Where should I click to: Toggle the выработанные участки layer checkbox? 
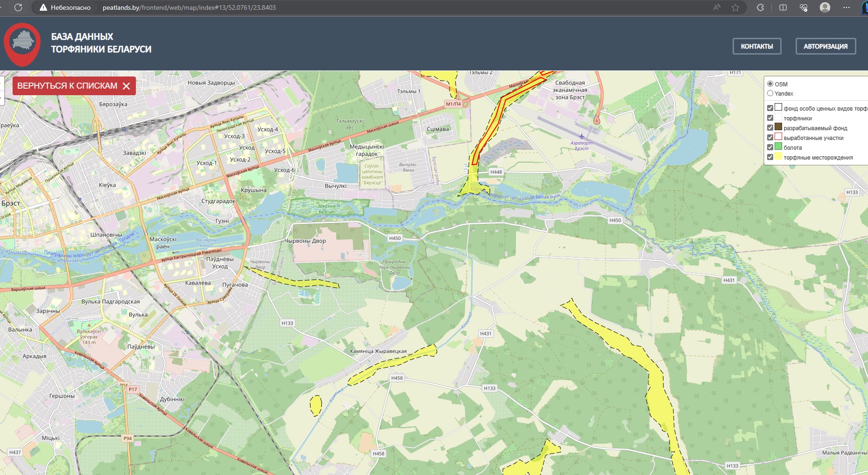click(x=770, y=138)
